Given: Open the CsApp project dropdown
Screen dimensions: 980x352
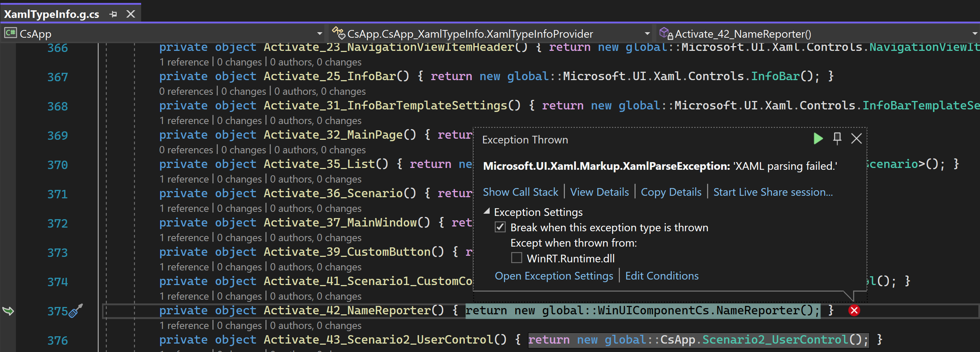Looking at the screenshot, I should point(319,34).
